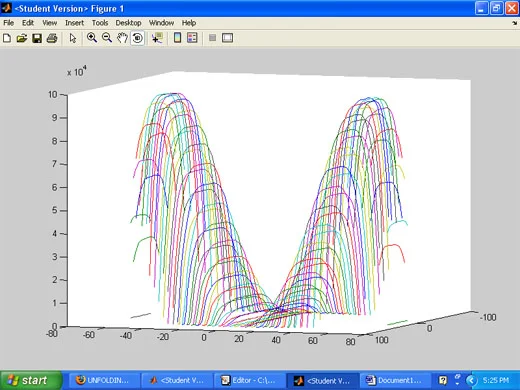This screenshot has width=520, height=390.
Task: Click the y-axis tick label -100
Action: click(x=488, y=317)
